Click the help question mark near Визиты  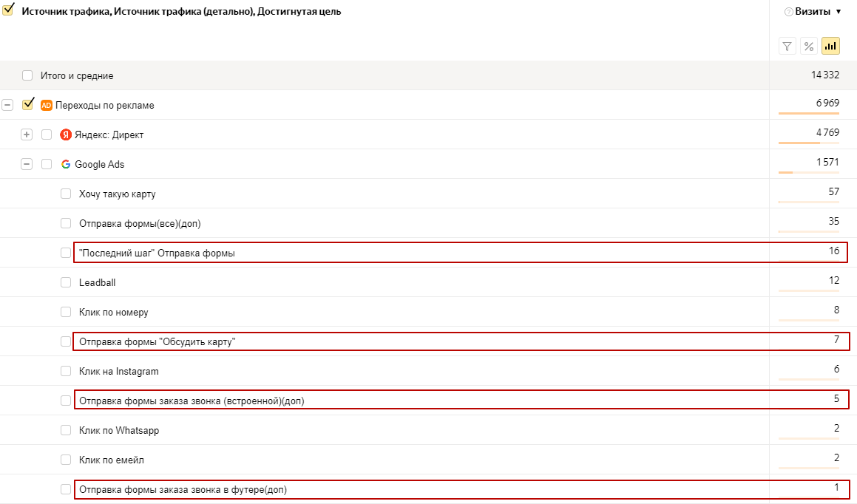pos(788,12)
